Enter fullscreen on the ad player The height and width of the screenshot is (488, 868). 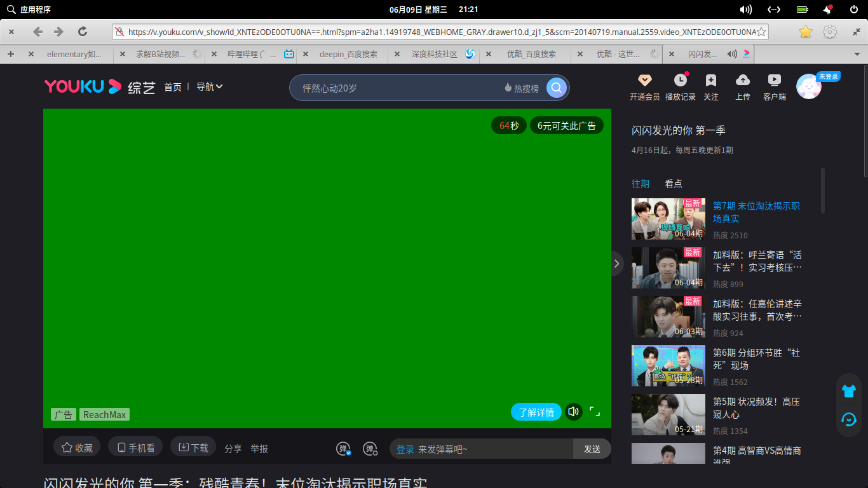coord(595,412)
